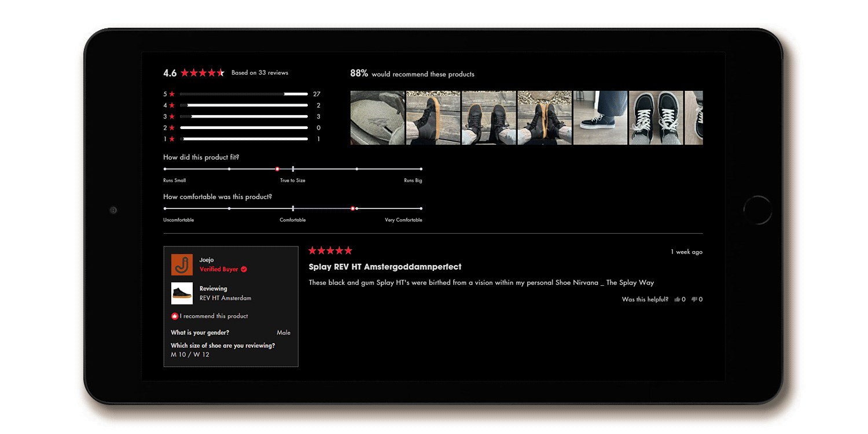This screenshot has width=868, height=434.
Task: Click the thumbs up helpful icon
Action: (677, 300)
